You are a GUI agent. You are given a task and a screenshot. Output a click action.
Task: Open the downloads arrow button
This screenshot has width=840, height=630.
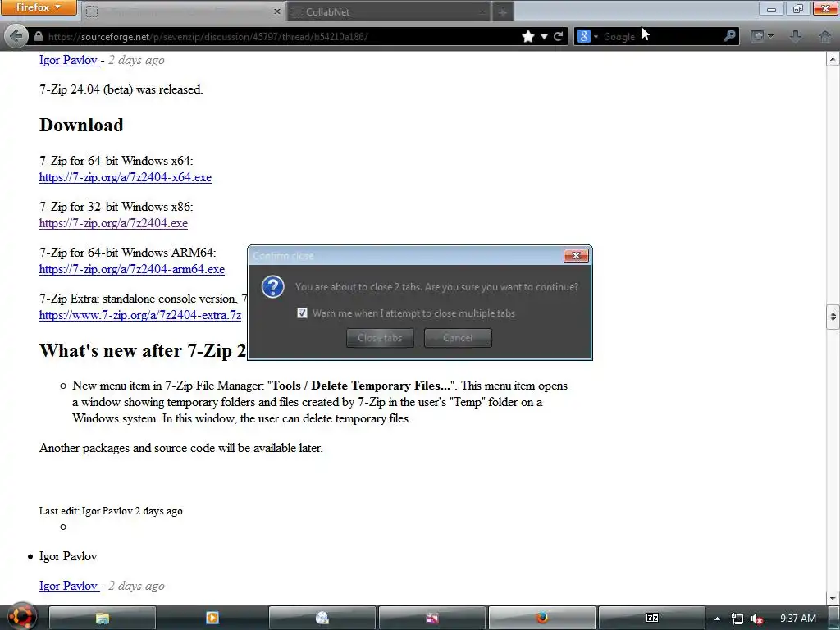click(796, 36)
